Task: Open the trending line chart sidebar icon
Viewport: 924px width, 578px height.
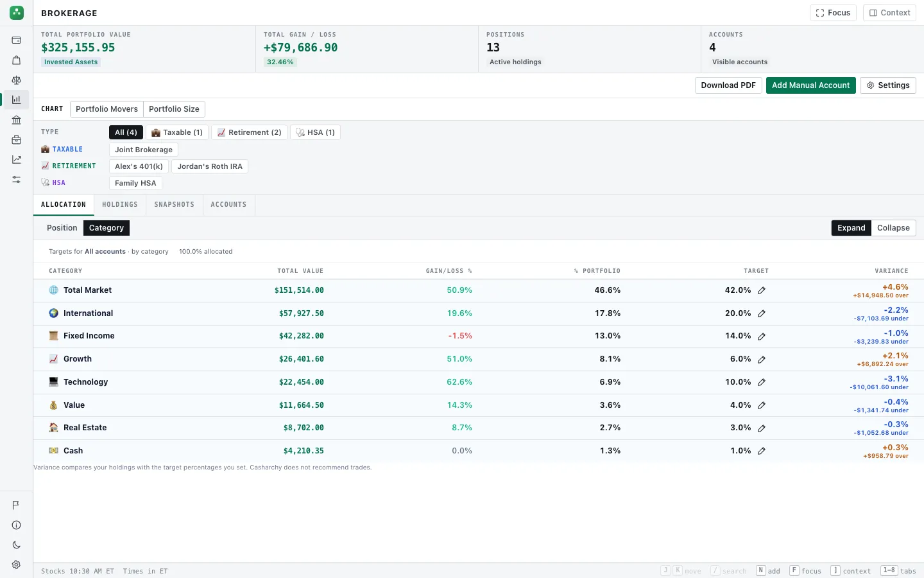Action: [17, 160]
